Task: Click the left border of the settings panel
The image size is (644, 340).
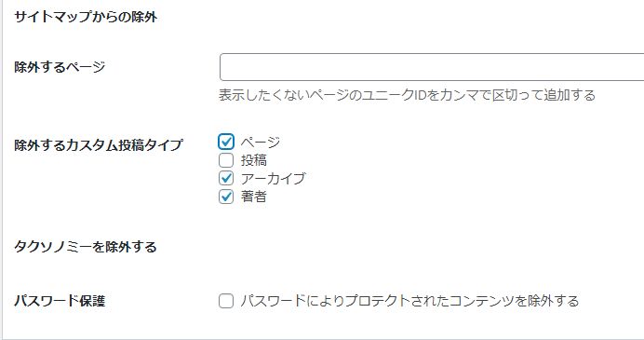Action: [2, 170]
